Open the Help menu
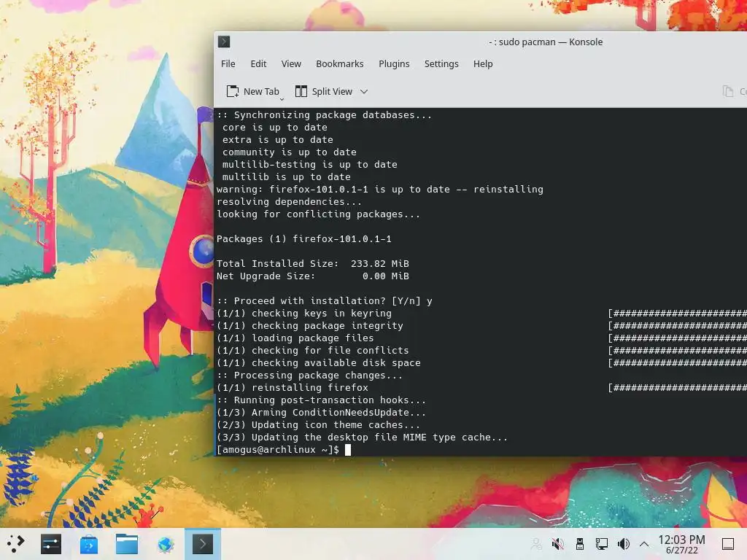This screenshot has width=747, height=560. coord(483,64)
